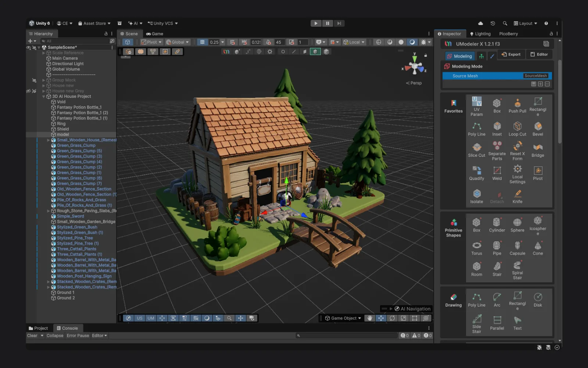Open the Unity VCS dropdown
The width and height of the screenshot is (588, 368).
[x=163, y=23]
